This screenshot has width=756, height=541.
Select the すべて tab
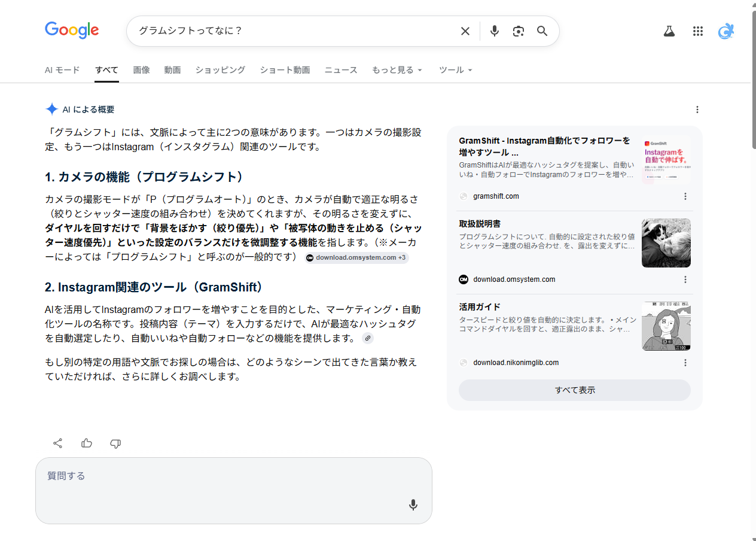coord(106,70)
